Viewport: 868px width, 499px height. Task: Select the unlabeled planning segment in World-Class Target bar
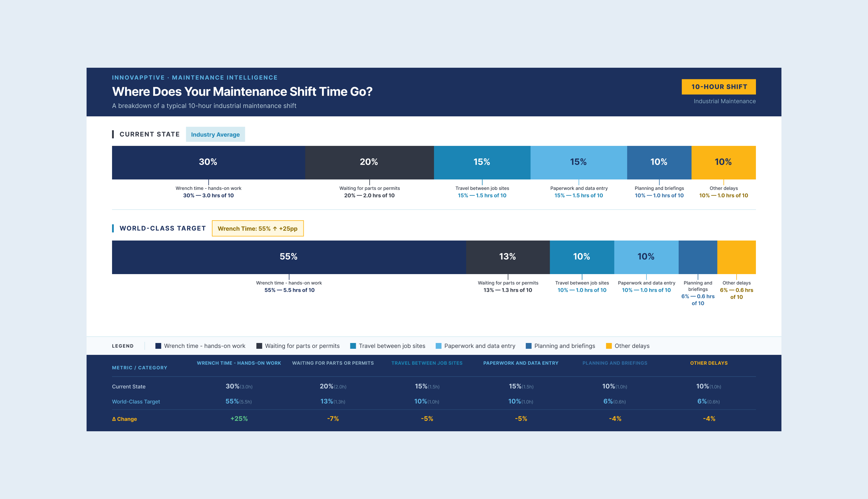coord(698,257)
